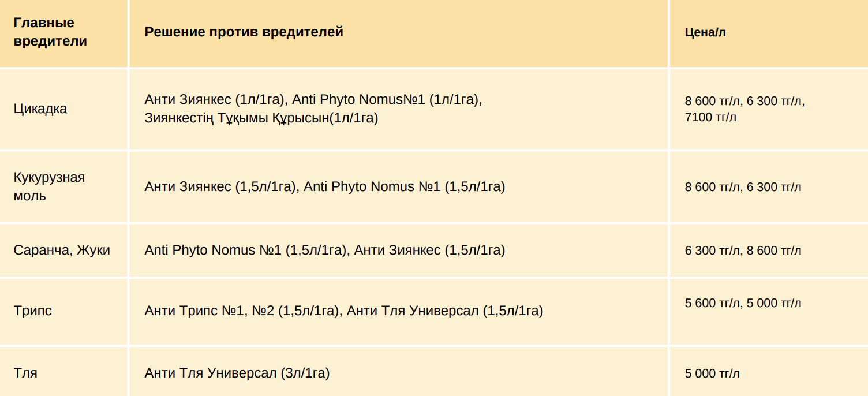Image resolution: width=868 pixels, height=396 pixels.
Task: Select the "Кукурузная моль" cell
Action: (x=49, y=186)
